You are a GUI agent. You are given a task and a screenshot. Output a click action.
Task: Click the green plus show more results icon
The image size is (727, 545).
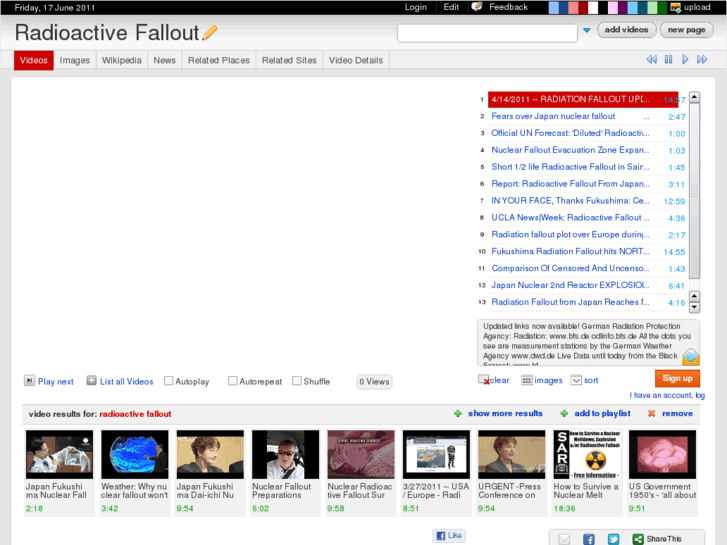point(458,413)
